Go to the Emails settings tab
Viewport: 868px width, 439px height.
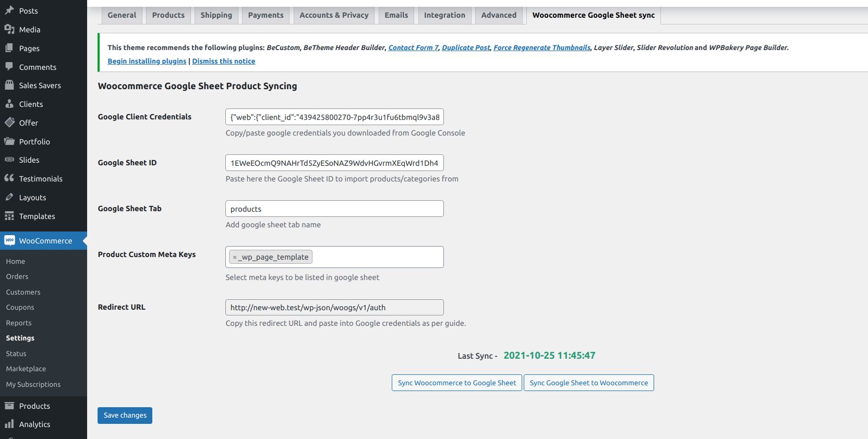(396, 15)
